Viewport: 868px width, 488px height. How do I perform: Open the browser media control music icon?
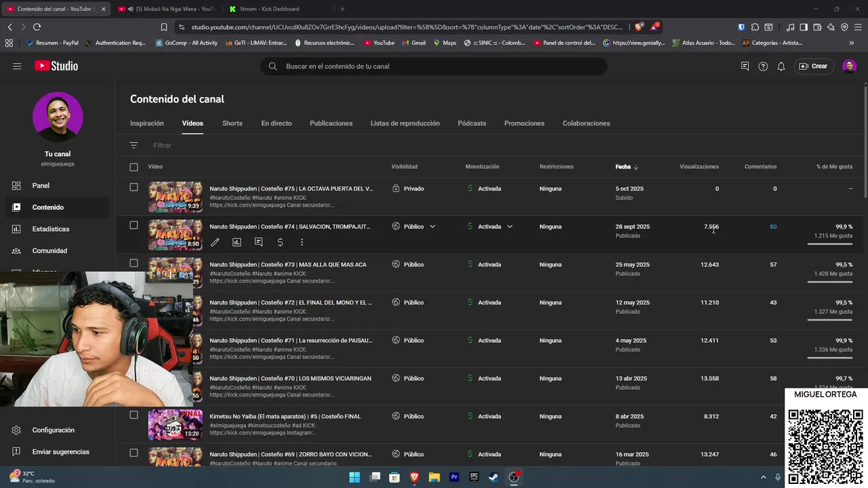[790, 27]
